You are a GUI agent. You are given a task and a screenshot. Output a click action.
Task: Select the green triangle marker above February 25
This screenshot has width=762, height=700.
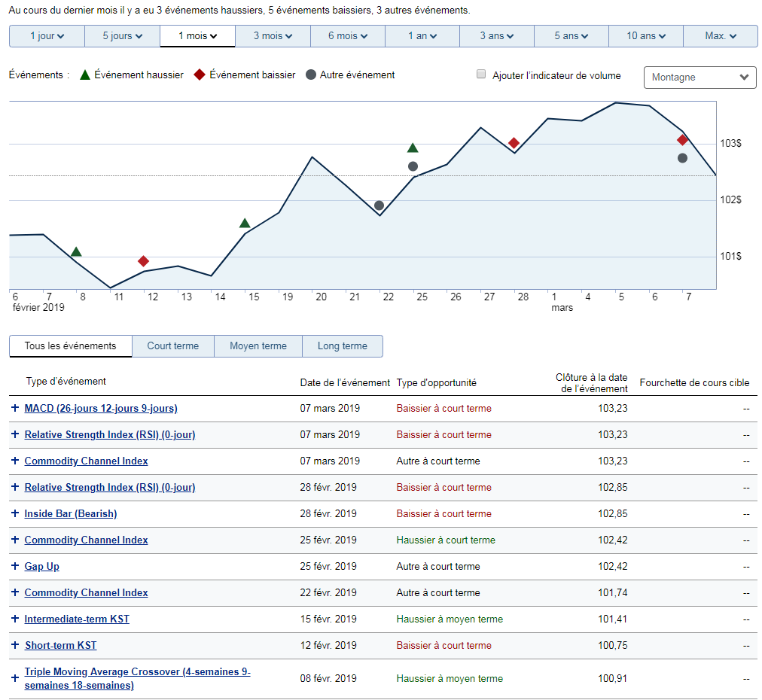(413, 148)
